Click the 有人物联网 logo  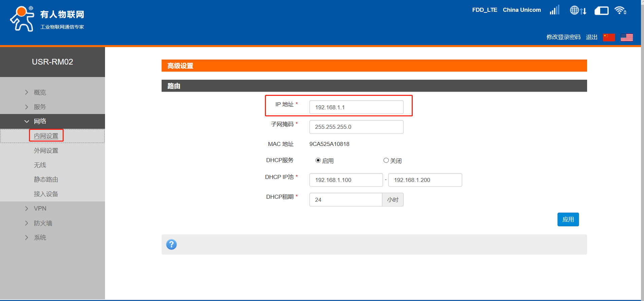tap(47, 19)
